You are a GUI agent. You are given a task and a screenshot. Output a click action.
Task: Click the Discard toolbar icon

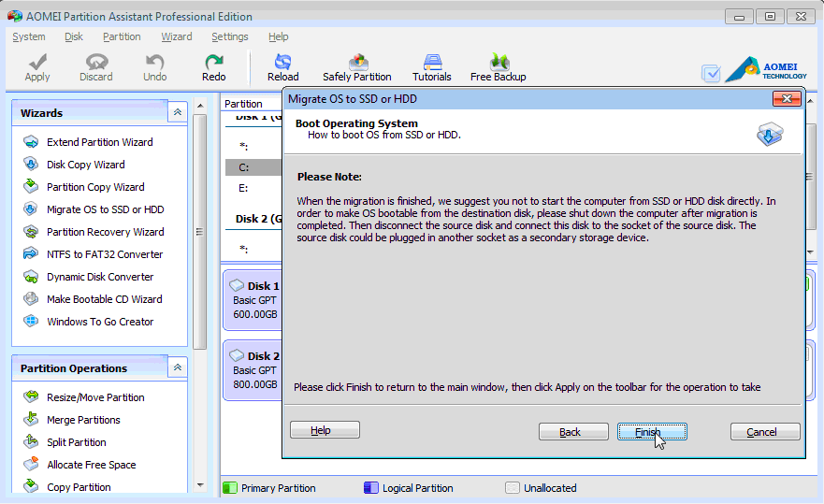tap(96, 68)
